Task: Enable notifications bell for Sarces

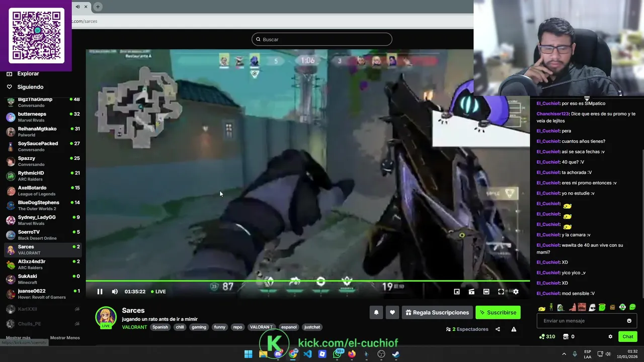Action: (376, 312)
